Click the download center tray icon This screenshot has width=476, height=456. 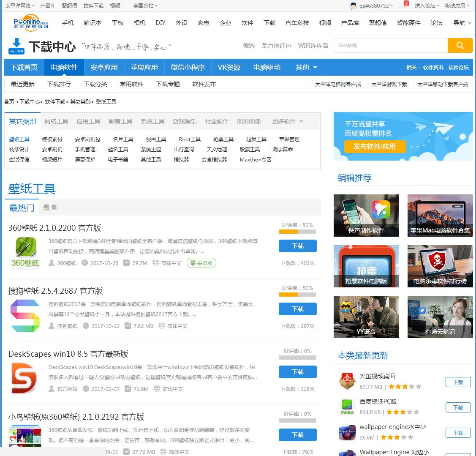tap(16, 46)
